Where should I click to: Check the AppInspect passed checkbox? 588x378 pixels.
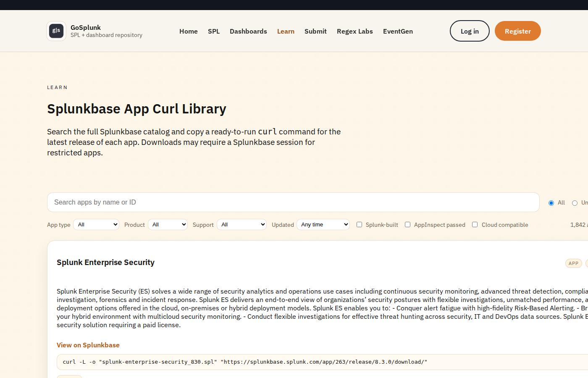[407, 224]
